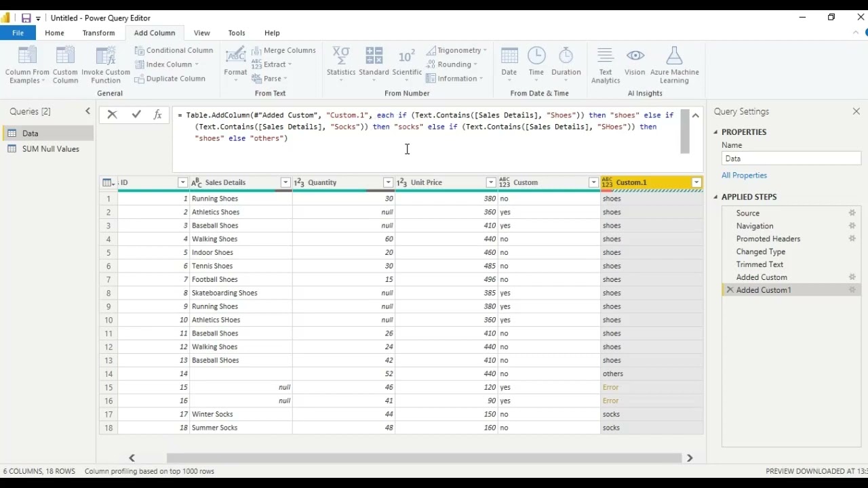868x488 pixels.
Task: Click Error cell in row 15
Action: pyautogui.click(x=652, y=387)
